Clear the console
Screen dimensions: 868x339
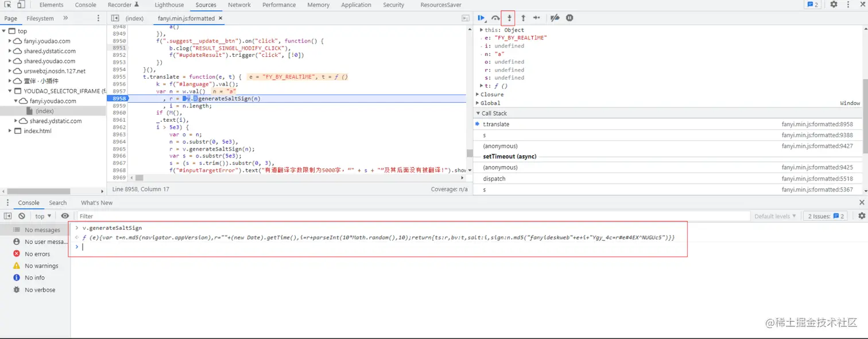(22, 216)
